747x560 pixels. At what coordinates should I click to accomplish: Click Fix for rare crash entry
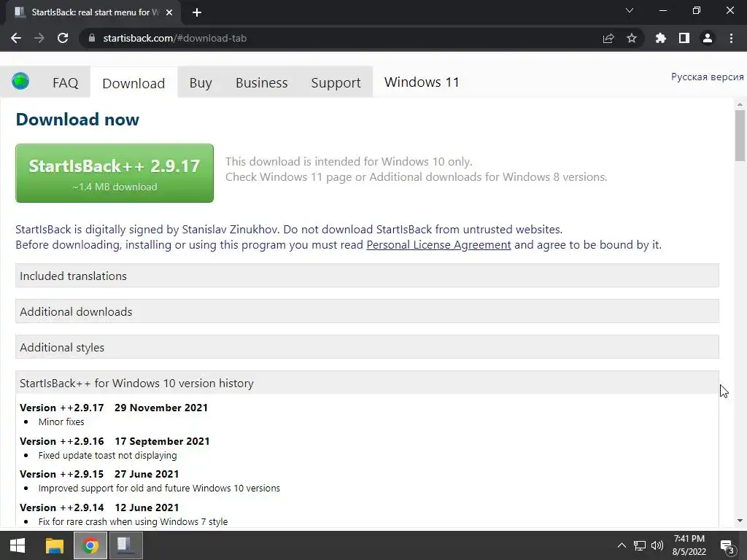coord(133,522)
